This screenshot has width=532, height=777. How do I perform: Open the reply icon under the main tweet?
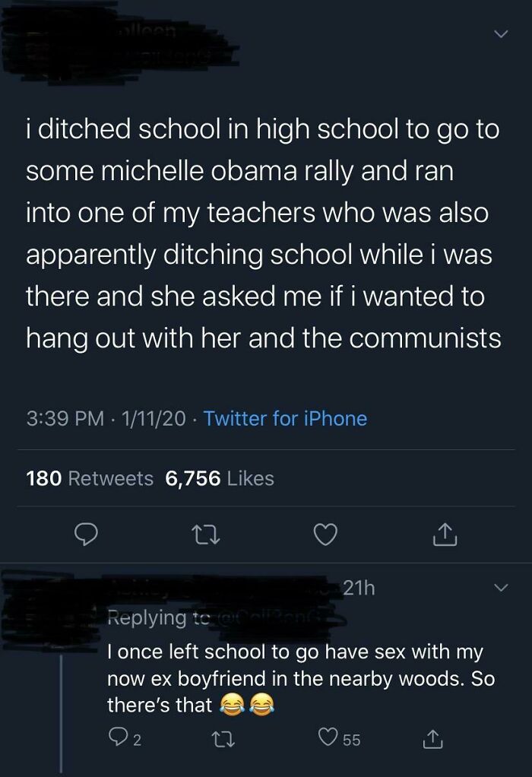click(x=87, y=535)
